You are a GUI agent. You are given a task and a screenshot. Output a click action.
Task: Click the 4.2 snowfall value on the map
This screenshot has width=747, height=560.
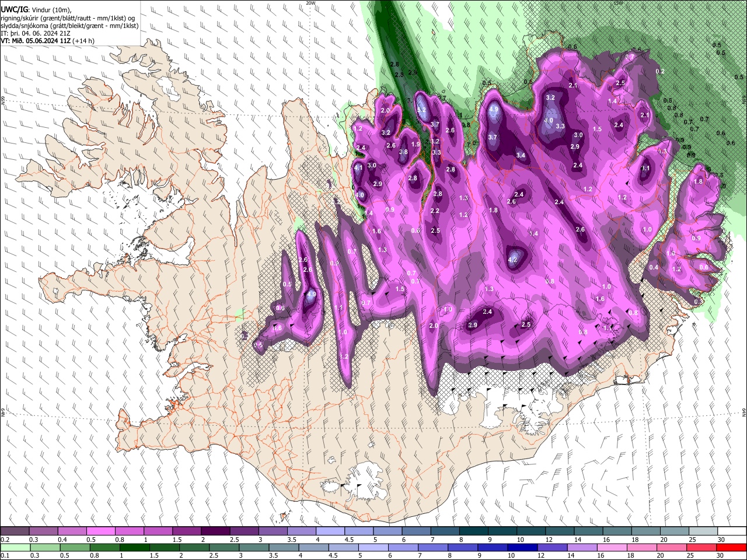(x=513, y=259)
